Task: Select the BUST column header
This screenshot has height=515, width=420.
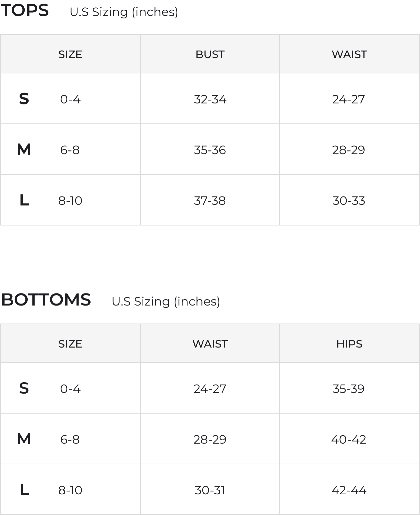Action: tap(210, 54)
